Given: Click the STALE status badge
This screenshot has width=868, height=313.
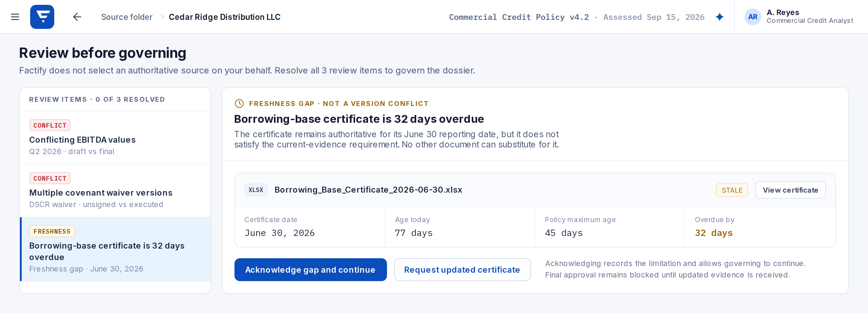Looking at the screenshot, I should coord(732,190).
